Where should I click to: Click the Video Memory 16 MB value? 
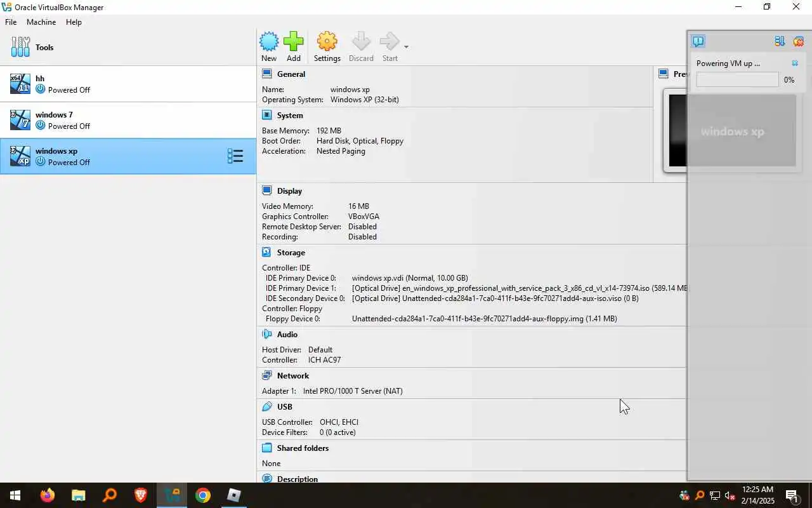pos(358,206)
